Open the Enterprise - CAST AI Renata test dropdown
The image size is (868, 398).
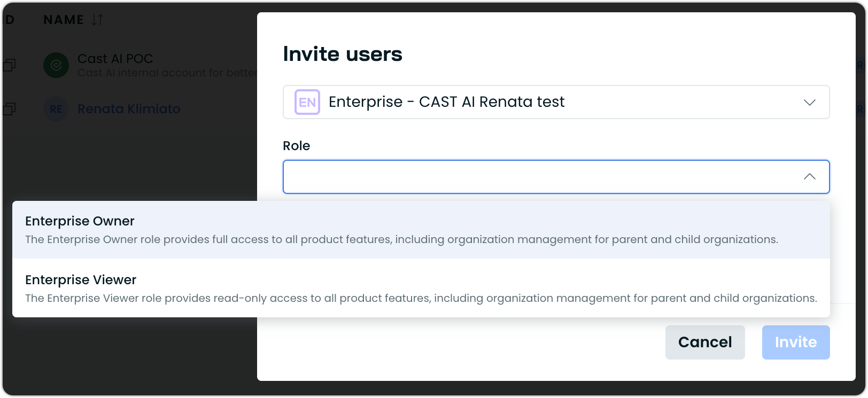pyautogui.click(x=556, y=102)
